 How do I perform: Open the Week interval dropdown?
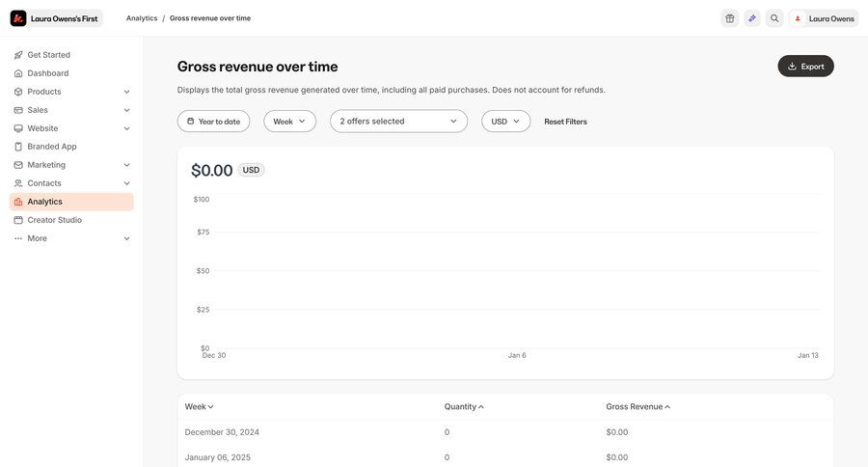click(x=289, y=122)
